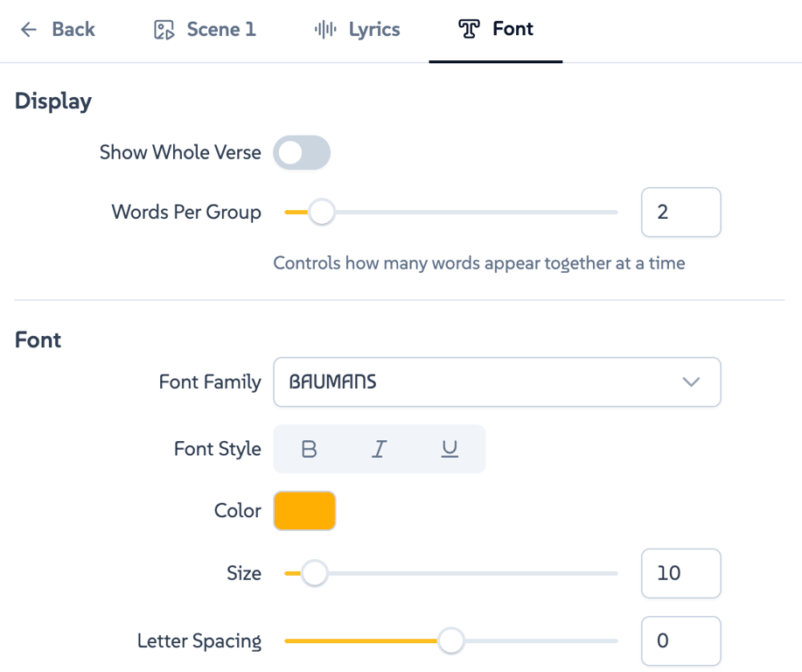Click the back arrow icon
The width and height of the screenshot is (802, 672).
(29, 30)
